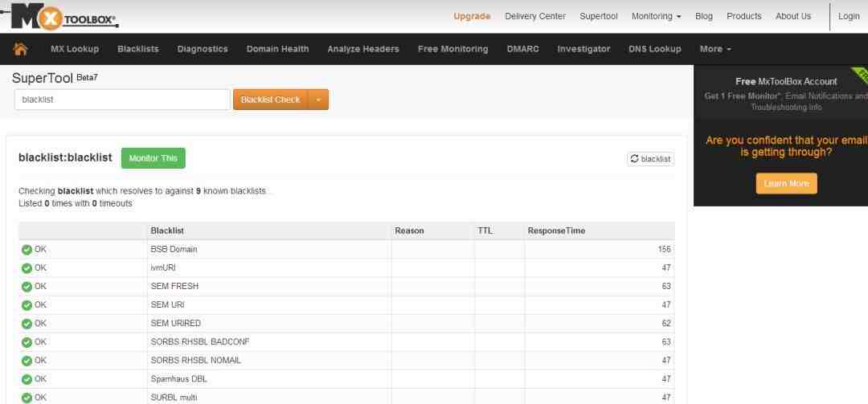Open Diagnostics navigation item
This screenshot has width=868, height=404.
tap(203, 49)
